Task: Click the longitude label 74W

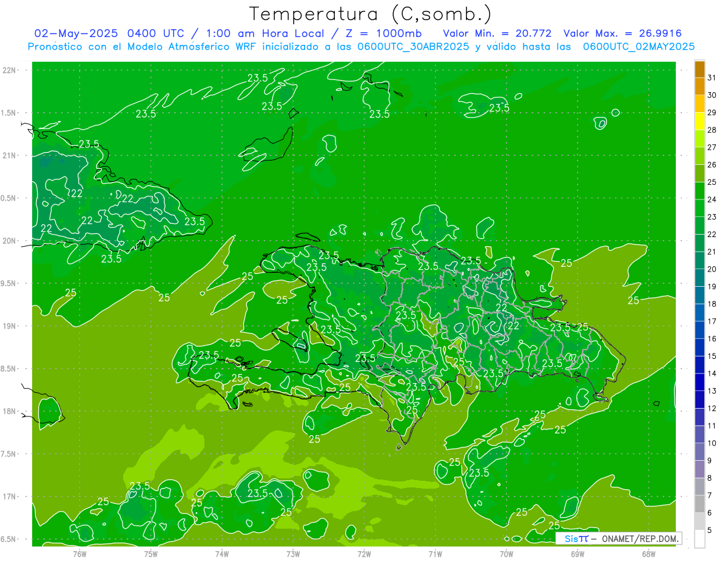Action: pos(221,554)
